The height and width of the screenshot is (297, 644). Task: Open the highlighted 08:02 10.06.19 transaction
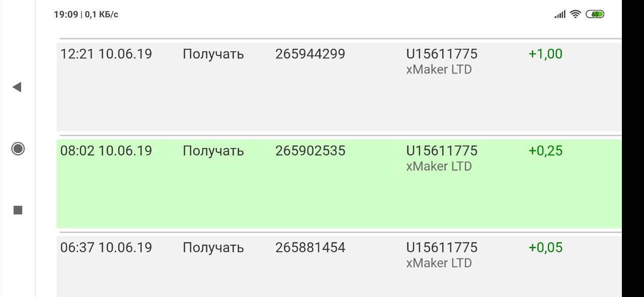106,151
